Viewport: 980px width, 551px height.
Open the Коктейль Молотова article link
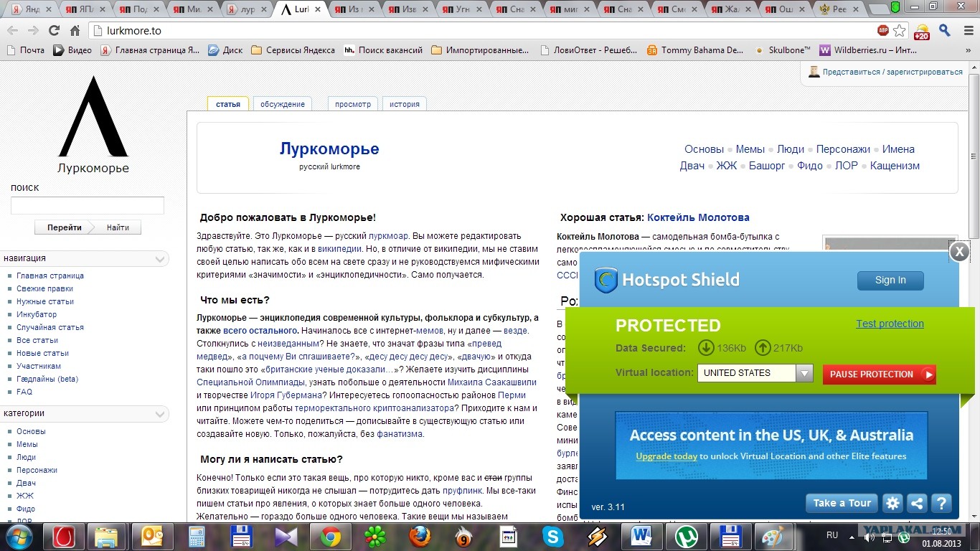[698, 217]
